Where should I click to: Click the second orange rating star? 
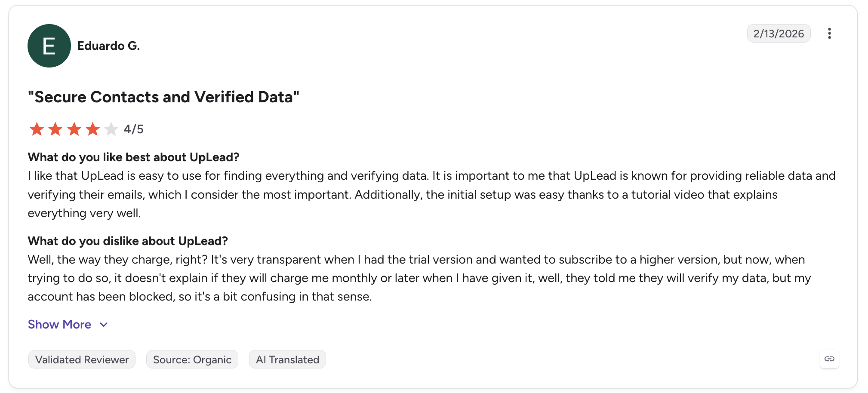pyautogui.click(x=55, y=129)
